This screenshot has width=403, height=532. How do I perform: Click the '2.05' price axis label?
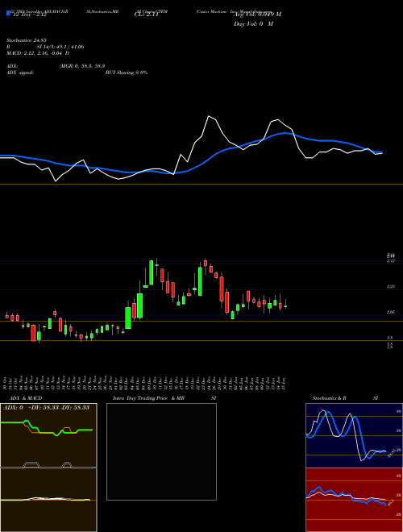click(x=390, y=312)
